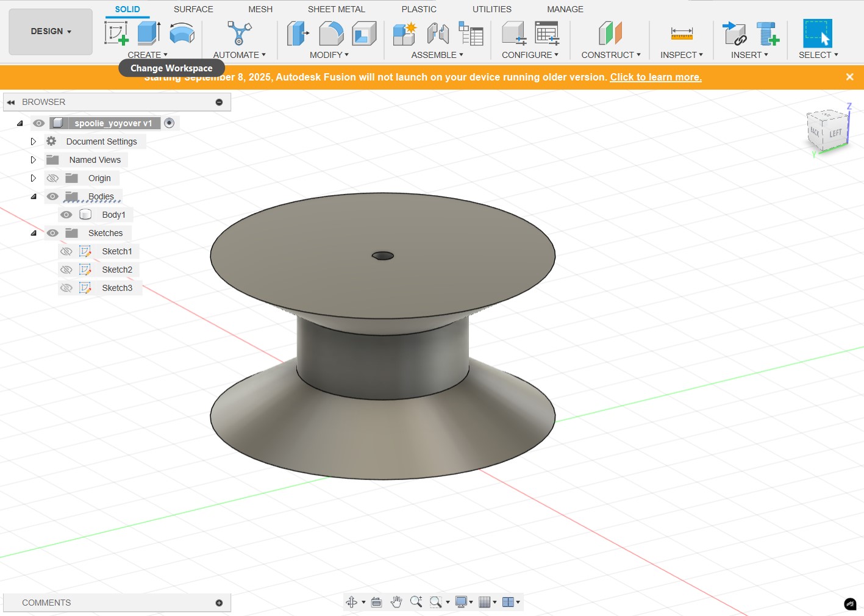This screenshot has width=864, height=616.
Task: Switch to the SURFACE tab
Action: (x=193, y=9)
